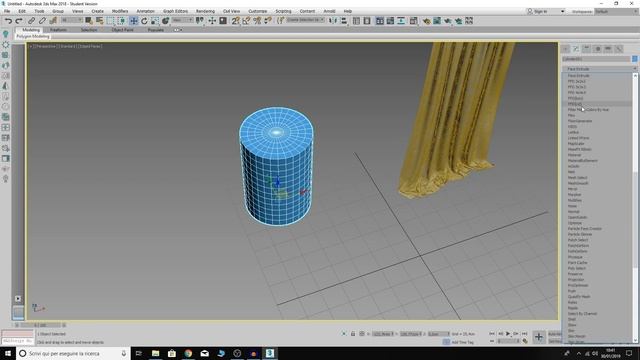
Task: Switch to the Object Paint ribbon tab
Action: click(x=122, y=30)
